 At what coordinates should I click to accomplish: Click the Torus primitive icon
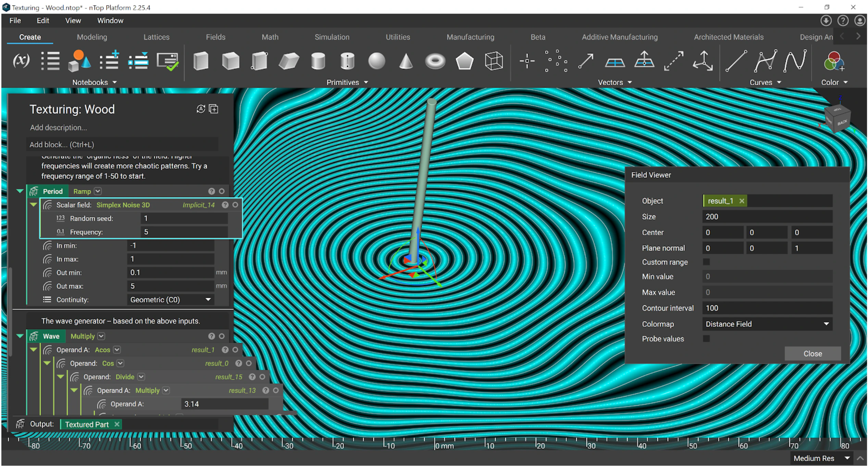[x=435, y=61]
